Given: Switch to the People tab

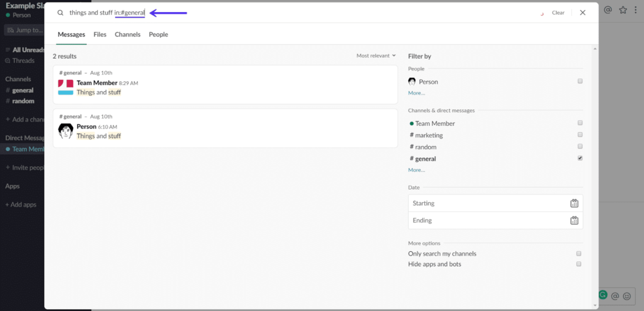Looking at the screenshot, I should pos(158,35).
